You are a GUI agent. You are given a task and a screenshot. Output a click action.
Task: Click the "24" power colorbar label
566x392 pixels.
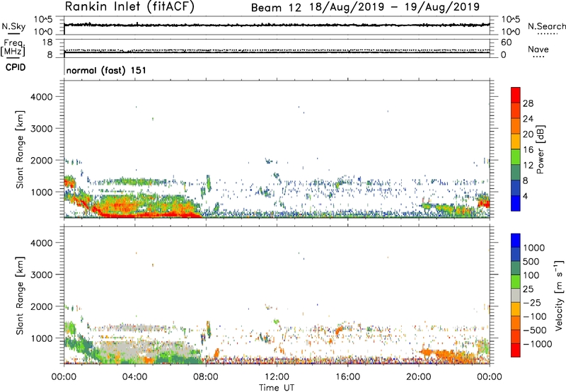528,119
